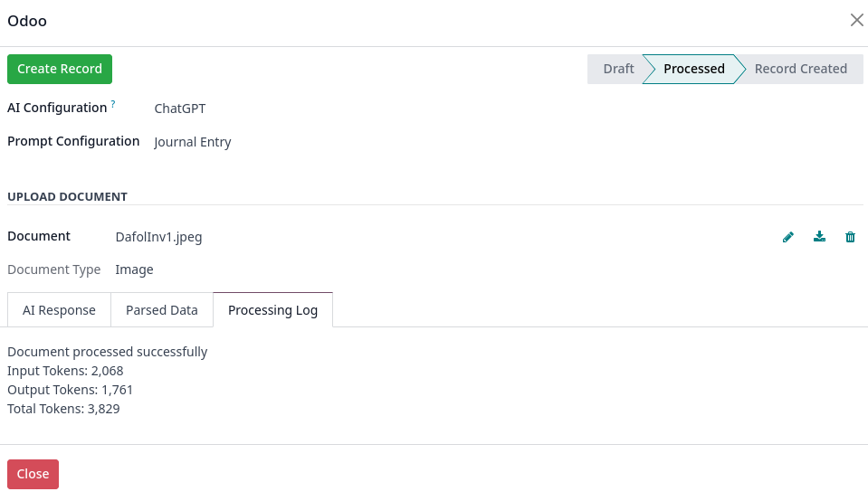Set status to Draft

coord(618,69)
